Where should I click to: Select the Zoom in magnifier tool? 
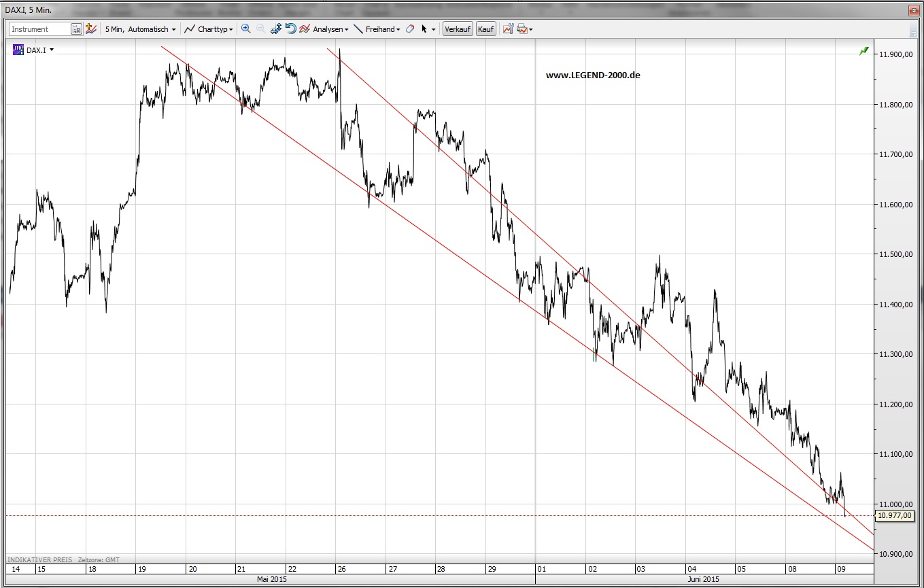coord(246,29)
